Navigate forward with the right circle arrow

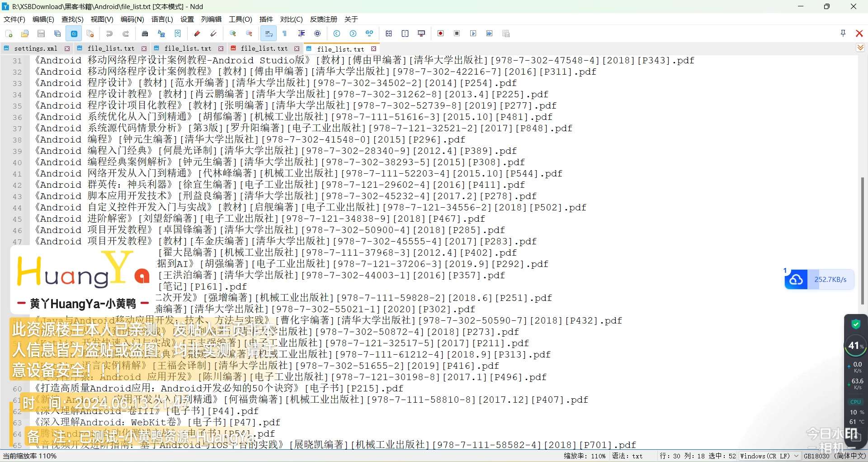(353, 33)
